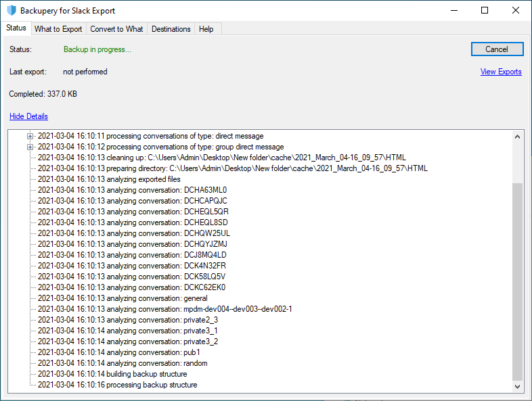Select the Status tab
This screenshot has width=532, height=401.
pos(16,28)
